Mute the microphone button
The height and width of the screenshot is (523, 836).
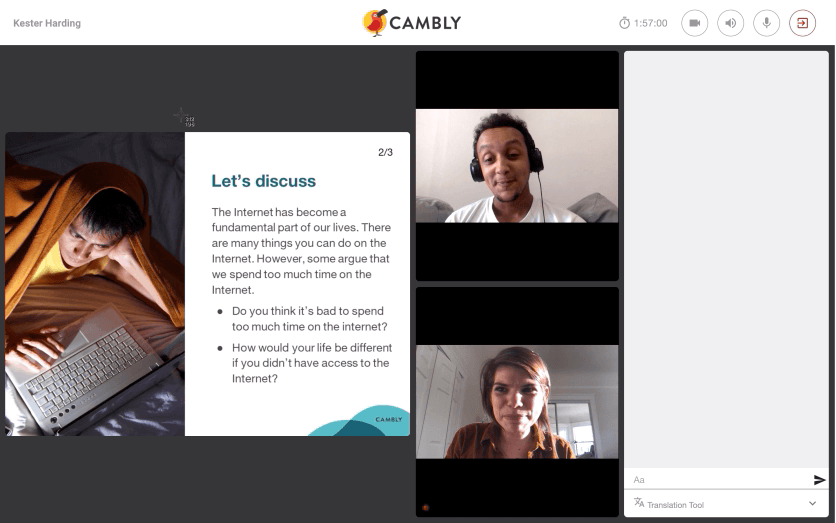coord(766,23)
